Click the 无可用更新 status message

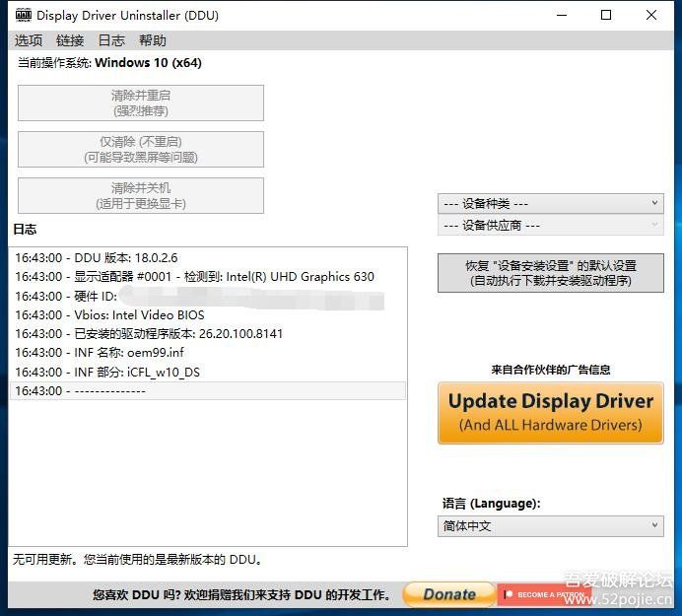(137, 560)
